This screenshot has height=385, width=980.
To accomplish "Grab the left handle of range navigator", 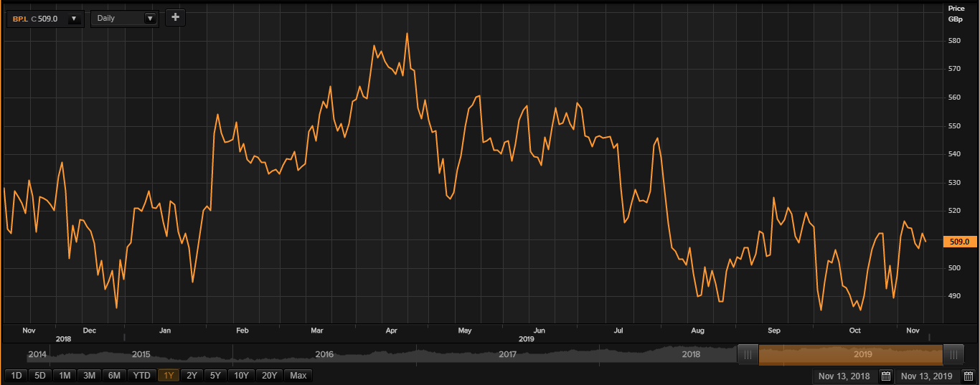I will tap(748, 354).
